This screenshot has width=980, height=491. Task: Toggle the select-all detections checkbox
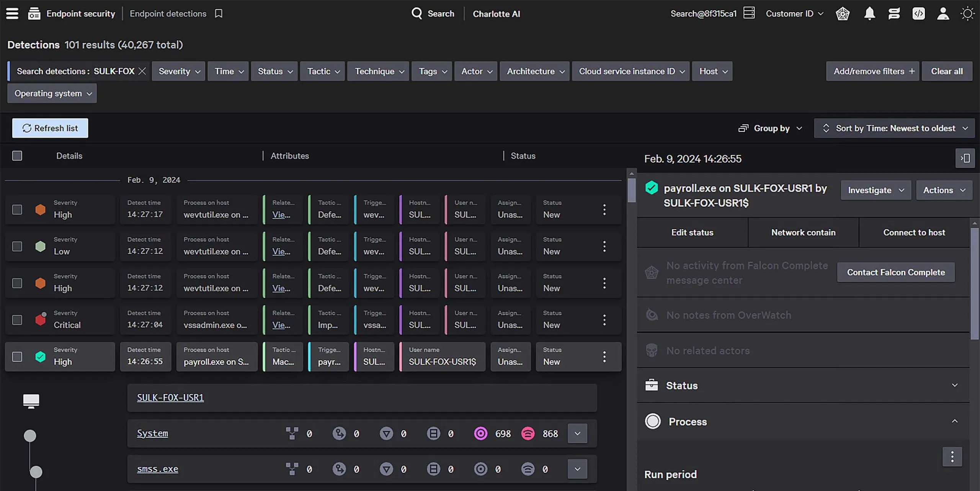(x=17, y=155)
